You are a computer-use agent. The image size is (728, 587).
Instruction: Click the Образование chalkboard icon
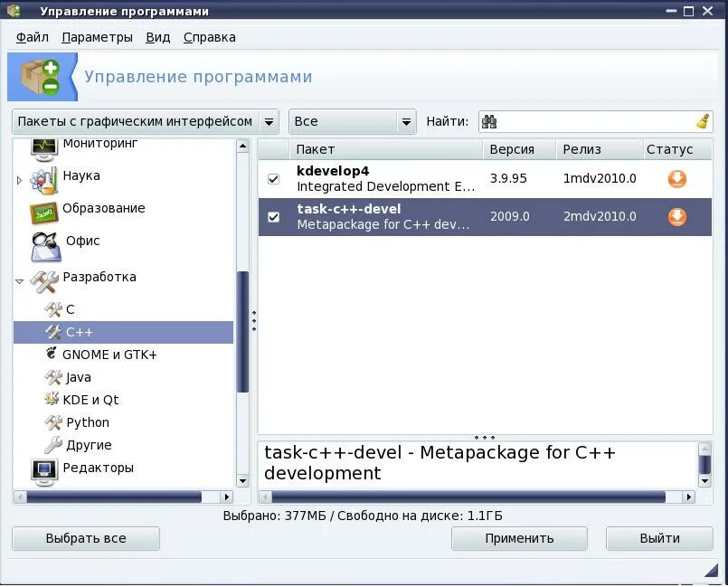43,213
